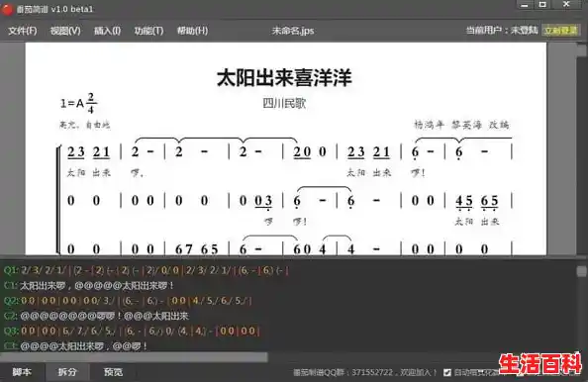Click the score title 太阳出来喜洋洋
This screenshot has height=382, width=588.
click(284, 77)
